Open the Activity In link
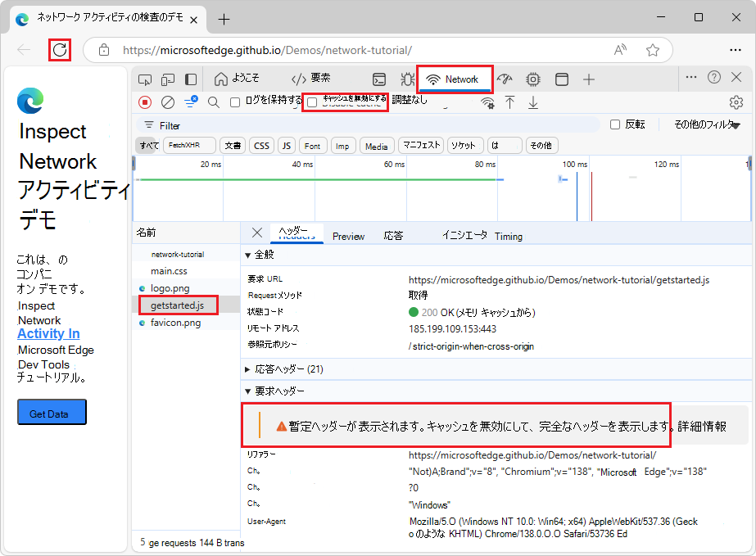Image resolution: width=756 pixels, height=556 pixels. tap(48, 333)
